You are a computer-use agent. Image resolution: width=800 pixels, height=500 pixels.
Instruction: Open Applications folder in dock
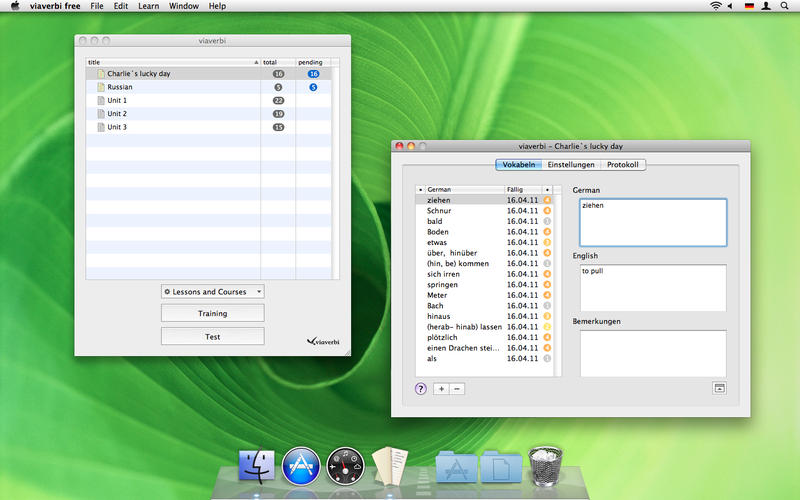point(457,466)
